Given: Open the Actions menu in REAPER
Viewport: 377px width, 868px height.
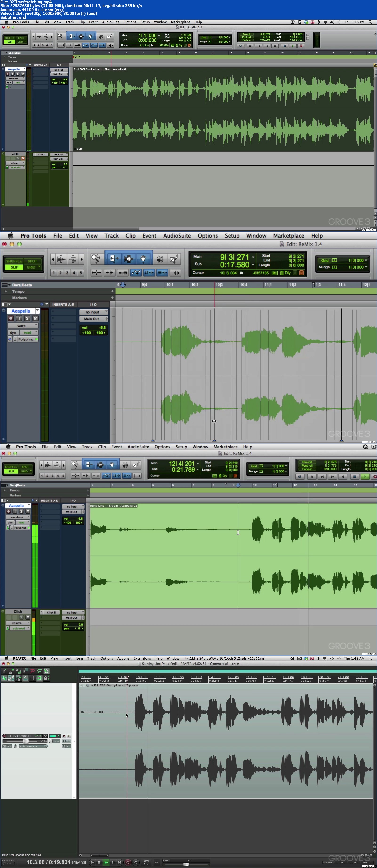Looking at the screenshot, I should [123, 658].
